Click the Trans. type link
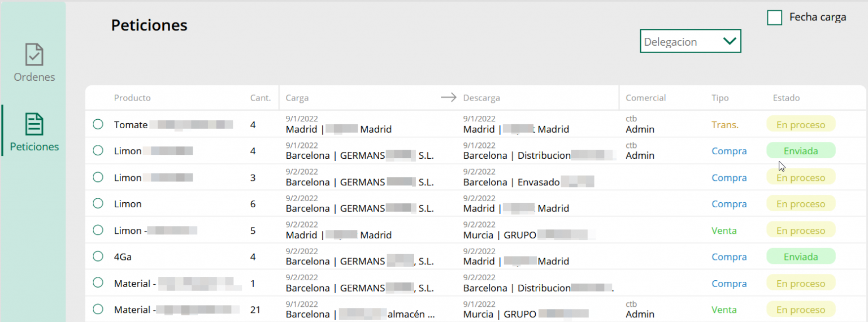Viewport: 868px width, 322px height. pos(724,125)
